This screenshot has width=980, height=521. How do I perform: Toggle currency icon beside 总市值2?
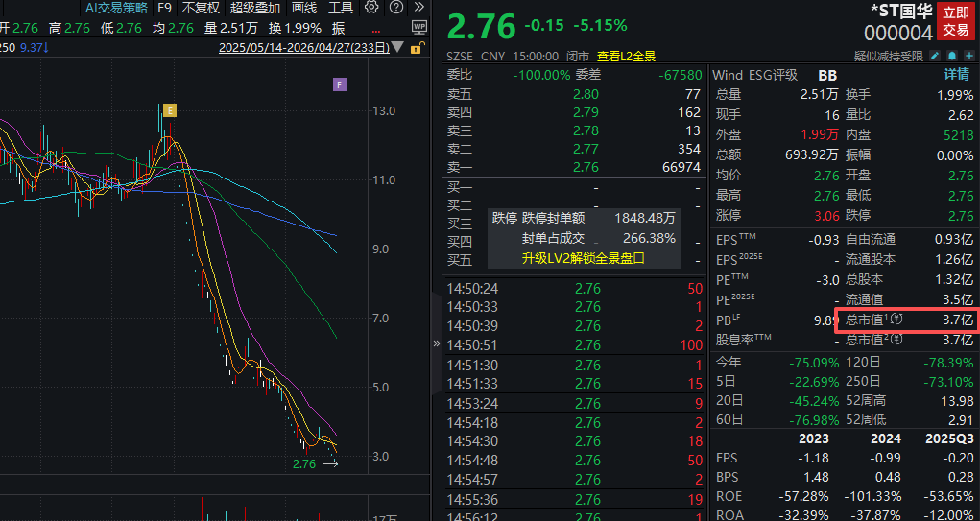click(x=896, y=340)
